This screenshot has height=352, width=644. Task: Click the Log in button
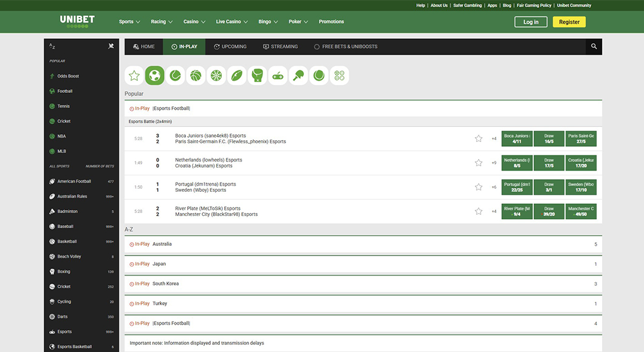pos(530,22)
